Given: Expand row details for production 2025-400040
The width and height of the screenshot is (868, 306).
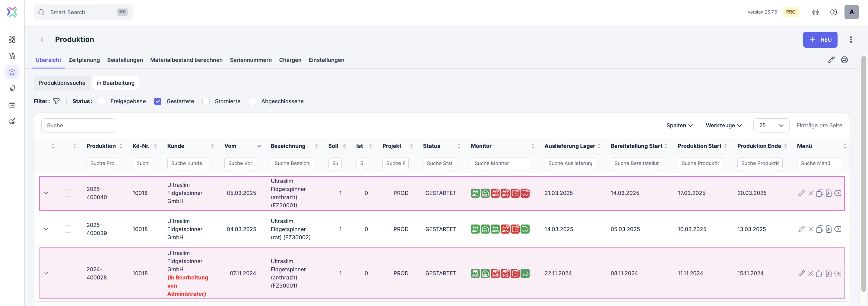Looking at the screenshot, I should point(46,193).
